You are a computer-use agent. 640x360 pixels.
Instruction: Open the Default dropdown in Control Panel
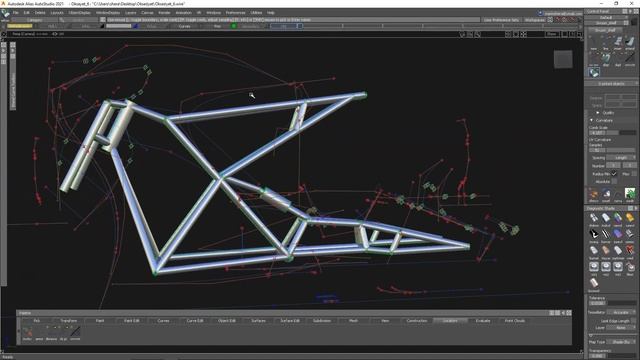tap(606, 18)
